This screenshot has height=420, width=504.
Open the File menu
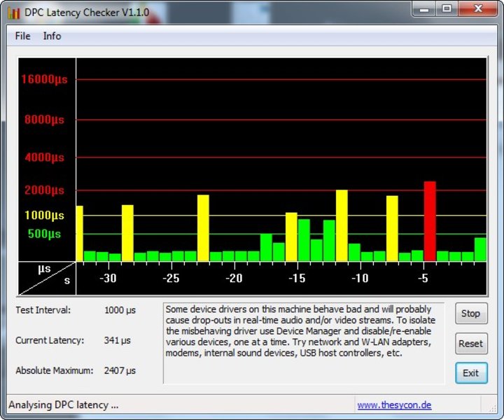(22, 36)
